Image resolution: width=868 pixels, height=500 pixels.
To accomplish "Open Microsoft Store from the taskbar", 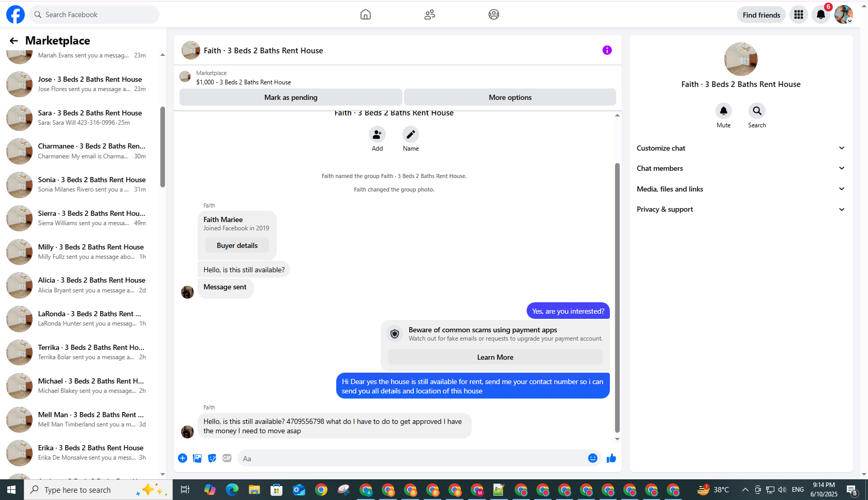I will (x=277, y=490).
